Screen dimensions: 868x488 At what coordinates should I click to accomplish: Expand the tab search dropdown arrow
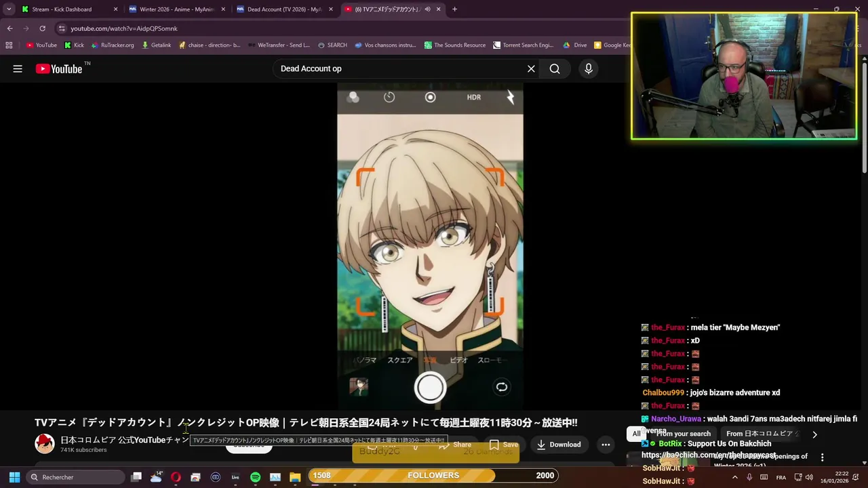coord(9,9)
